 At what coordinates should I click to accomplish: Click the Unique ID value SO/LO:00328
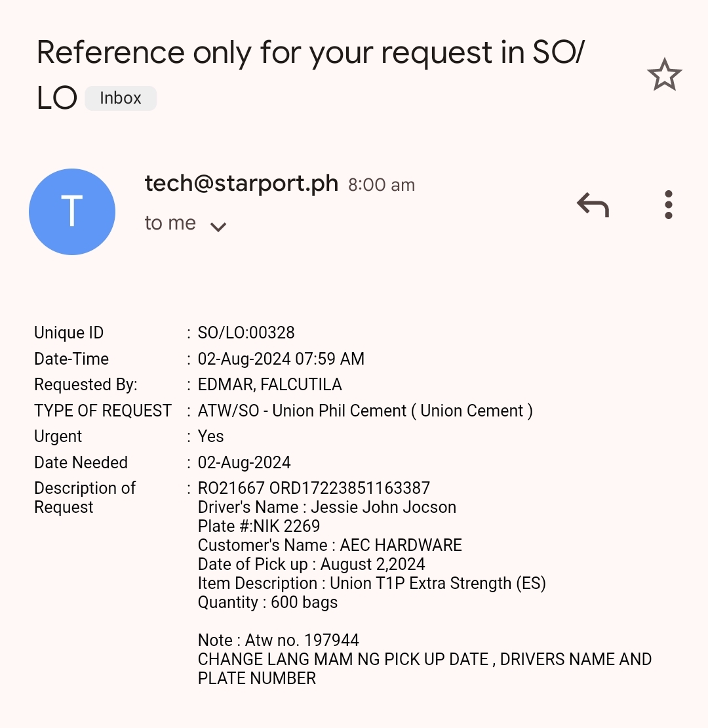point(246,333)
